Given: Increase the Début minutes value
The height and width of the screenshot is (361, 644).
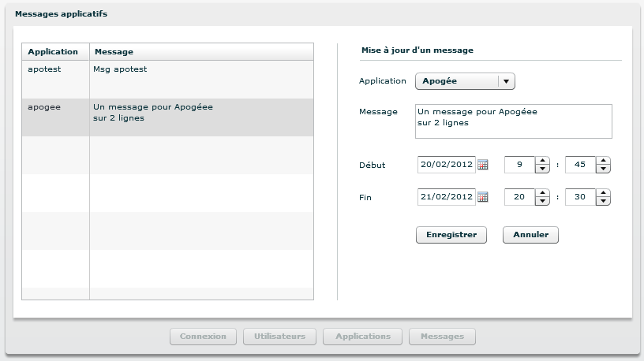Looking at the screenshot, I should [x=604, y=162].
